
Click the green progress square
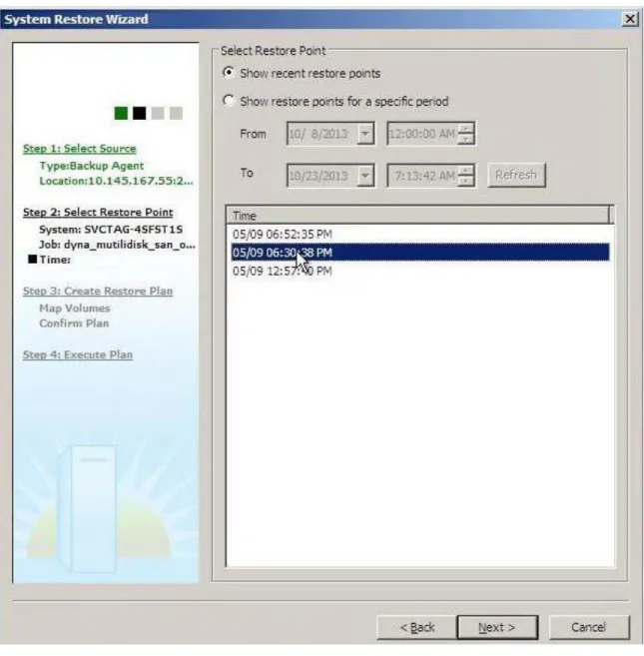click(x=121, y=113)
